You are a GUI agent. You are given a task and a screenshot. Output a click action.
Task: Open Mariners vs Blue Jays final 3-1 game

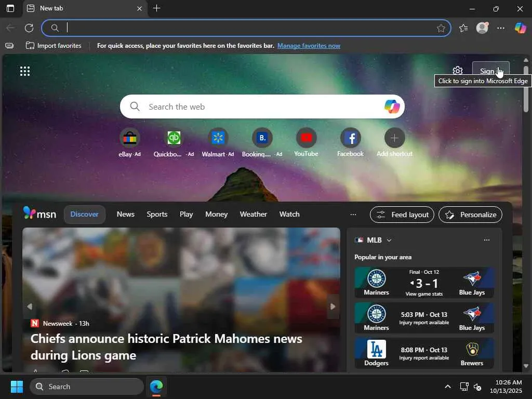(424, 282)
